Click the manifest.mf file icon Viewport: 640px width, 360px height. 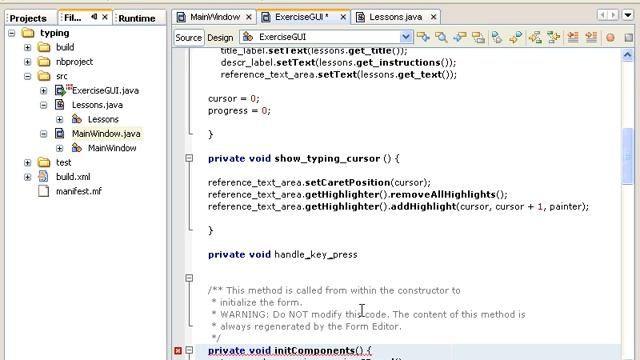43,191
